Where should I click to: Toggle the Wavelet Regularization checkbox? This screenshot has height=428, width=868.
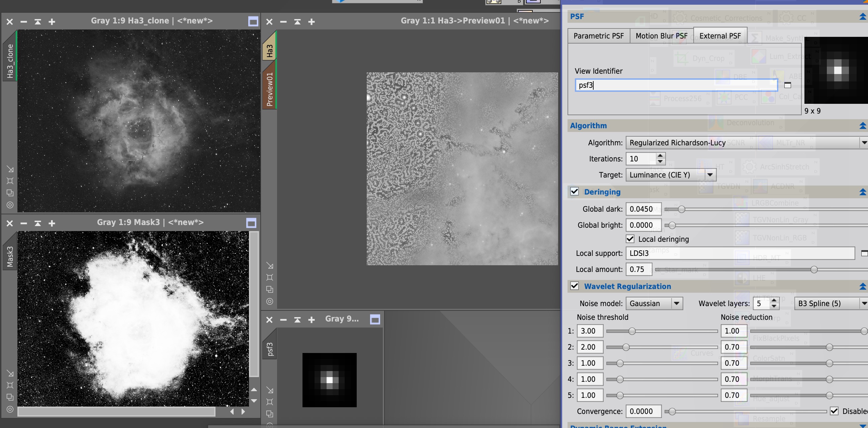pyautogui.click(x=575, y=286)
